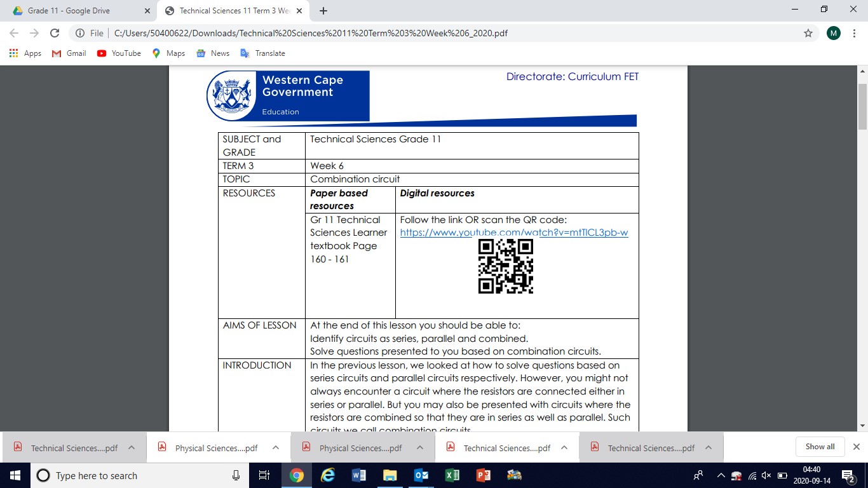Expand options for the last Technical Sciences download
Viewport: 868px width, 488px height.
(x=709, y=448)
